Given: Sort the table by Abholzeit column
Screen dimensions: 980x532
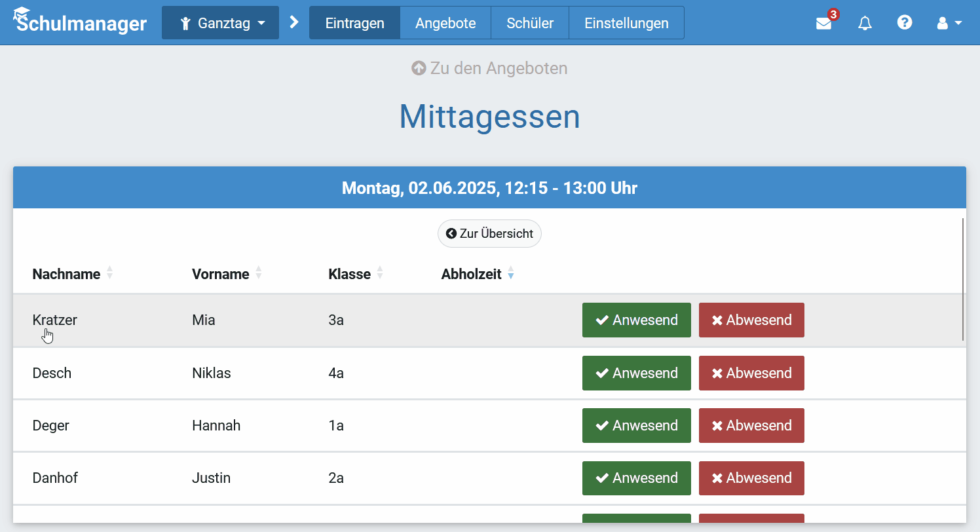Looking at the screenshot, I should (510, 274).
